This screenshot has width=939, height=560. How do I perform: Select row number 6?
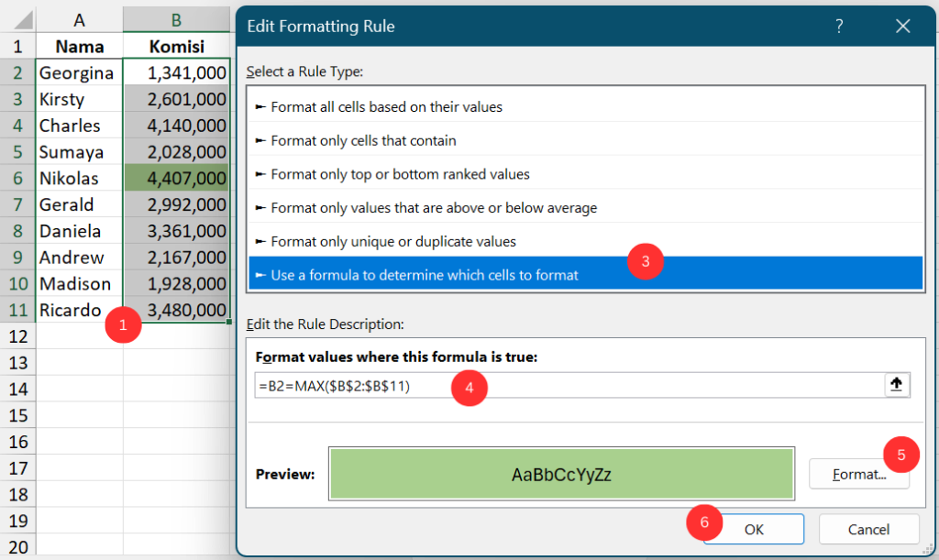click(17, 178)
